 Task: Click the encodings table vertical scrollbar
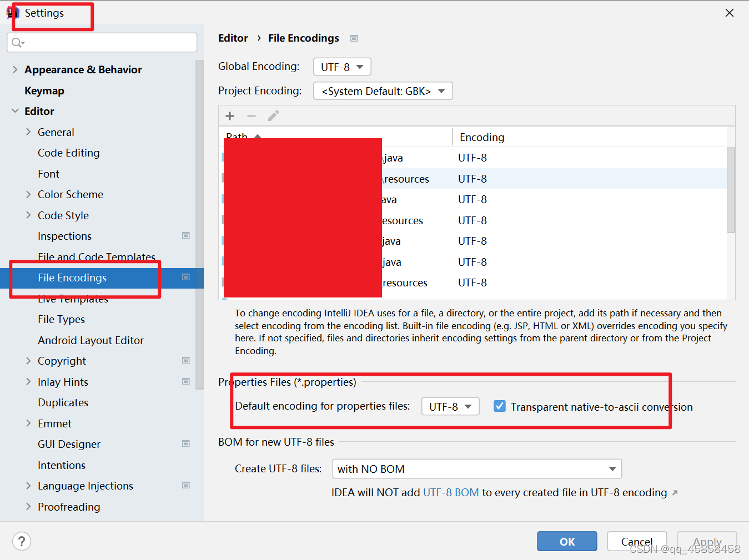point(731,190)
